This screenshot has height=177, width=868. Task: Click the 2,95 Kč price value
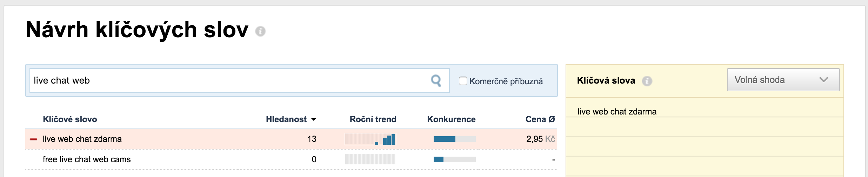(x=540, y=139)
